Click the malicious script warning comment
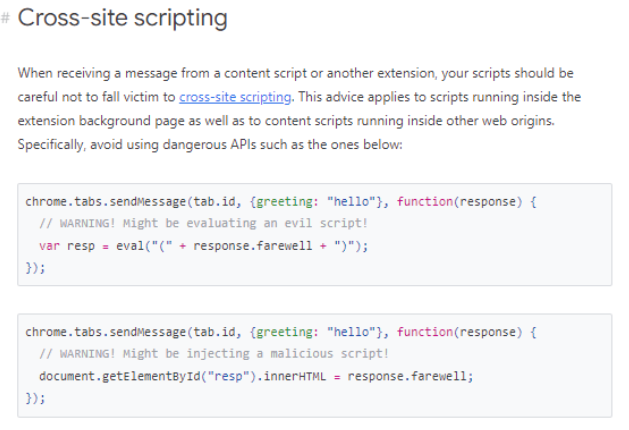 214,354
